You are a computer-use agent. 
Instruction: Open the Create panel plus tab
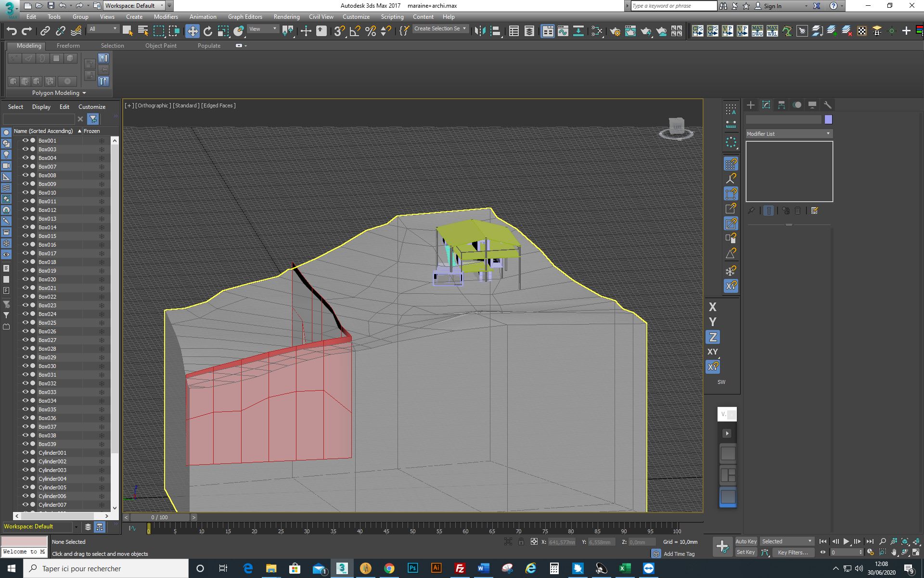tap(751, 105)
